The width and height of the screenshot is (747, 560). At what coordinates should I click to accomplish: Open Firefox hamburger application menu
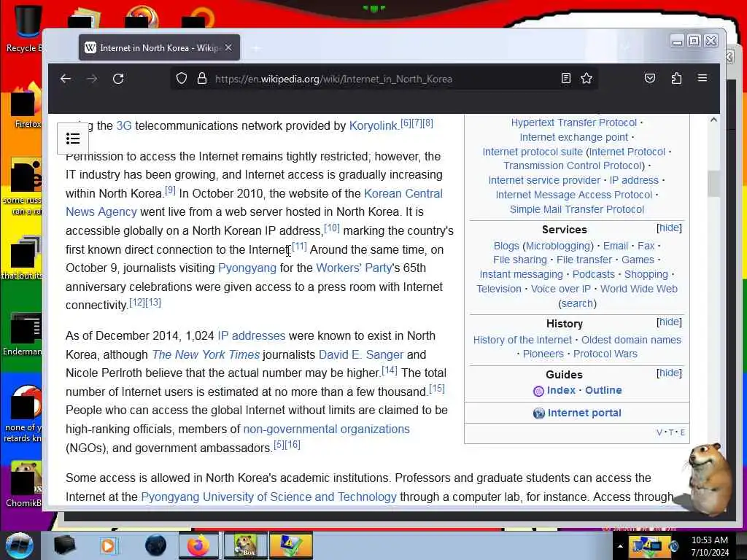[703, 77]
